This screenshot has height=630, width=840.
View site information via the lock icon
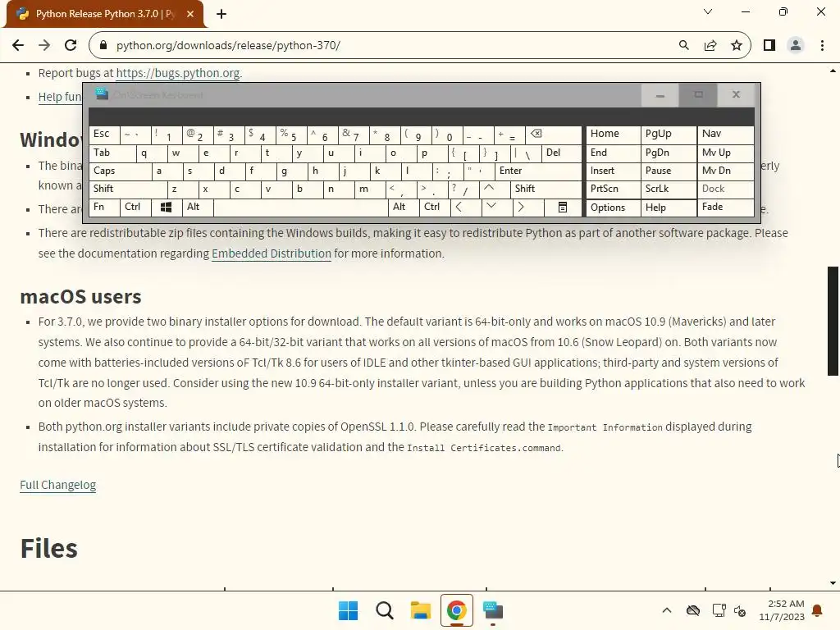103,45
